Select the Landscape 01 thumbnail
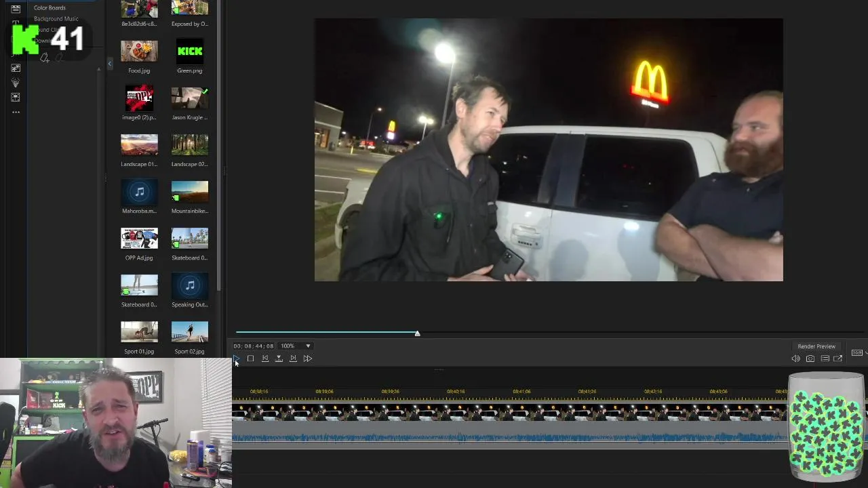The width and height of the screenshot is (868, 488). (x=139, y=146)
